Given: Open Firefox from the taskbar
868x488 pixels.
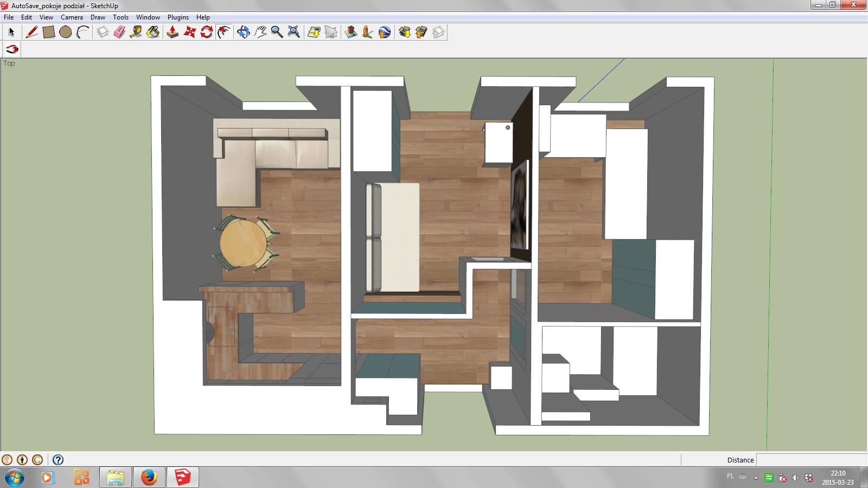Looking at the screenshot, I should [x=149, y=477].
